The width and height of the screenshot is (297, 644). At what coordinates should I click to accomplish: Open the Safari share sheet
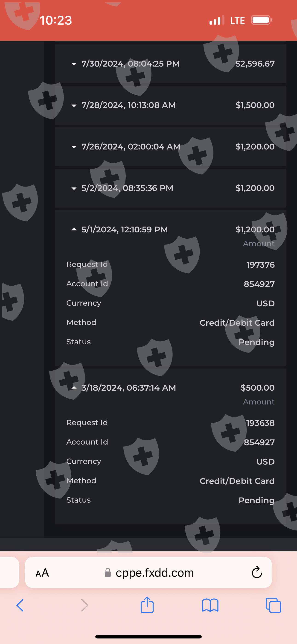pos(147,605)
